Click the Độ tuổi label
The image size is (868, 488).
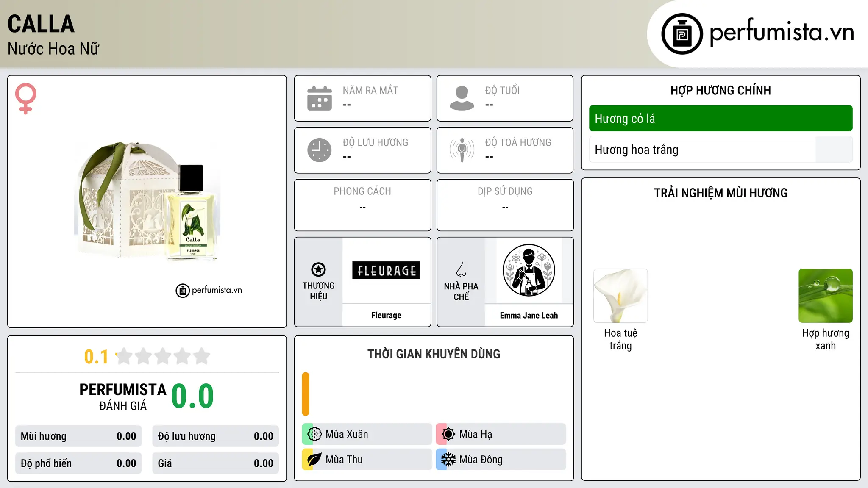pyautogui.click(x=502, y=91)
